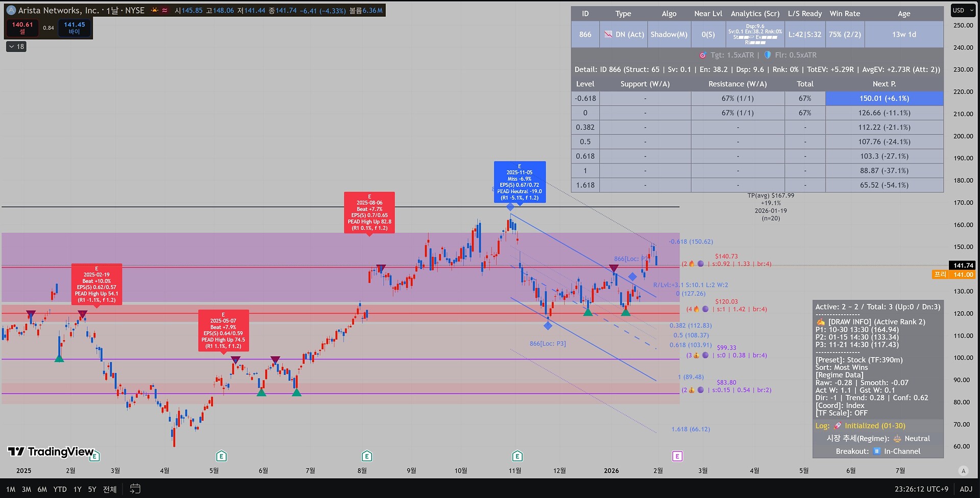Viewport: 980px width, 498px height.
Task: Click the pause icon beside In-Channel
Action: pyautogui.click(x=877, y=451)
